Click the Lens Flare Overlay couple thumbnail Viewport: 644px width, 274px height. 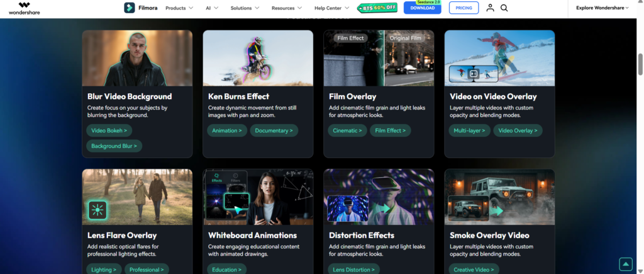137,197
